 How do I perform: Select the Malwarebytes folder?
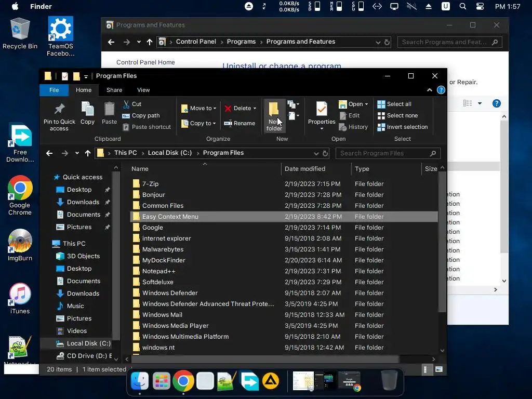click(284, 249)
